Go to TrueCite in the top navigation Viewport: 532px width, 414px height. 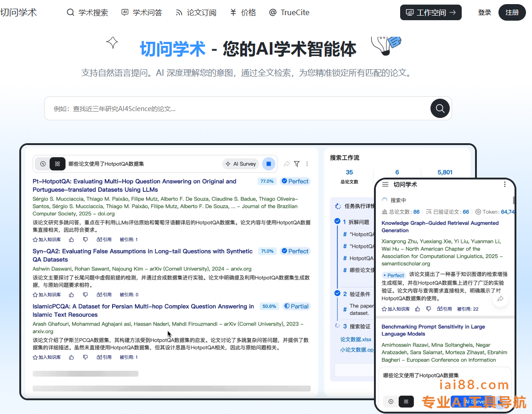click(289, 12)
